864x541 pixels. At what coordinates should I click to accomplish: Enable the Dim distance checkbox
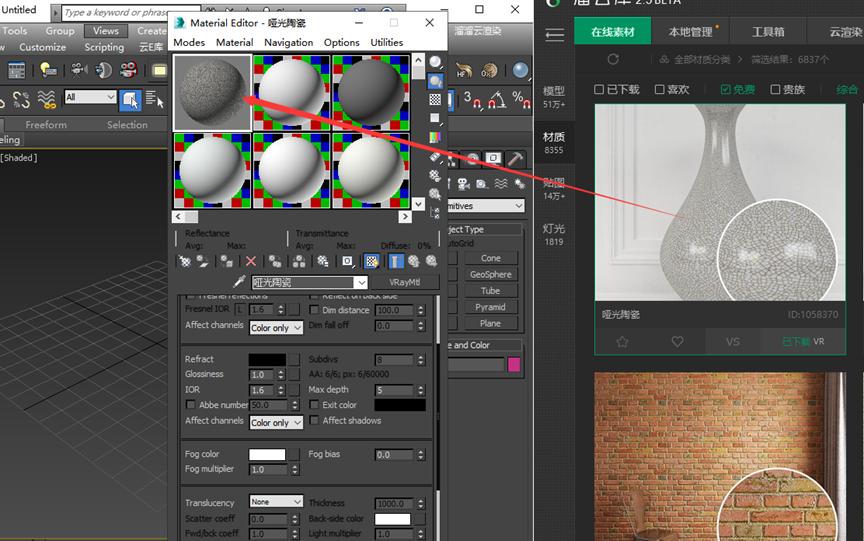pyautogui.click(x=314, y=310)
